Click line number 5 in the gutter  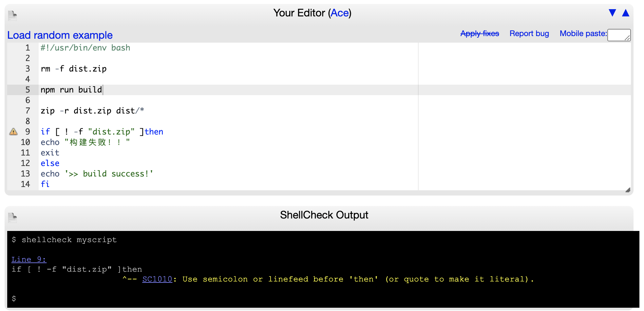tap(28, 90)
